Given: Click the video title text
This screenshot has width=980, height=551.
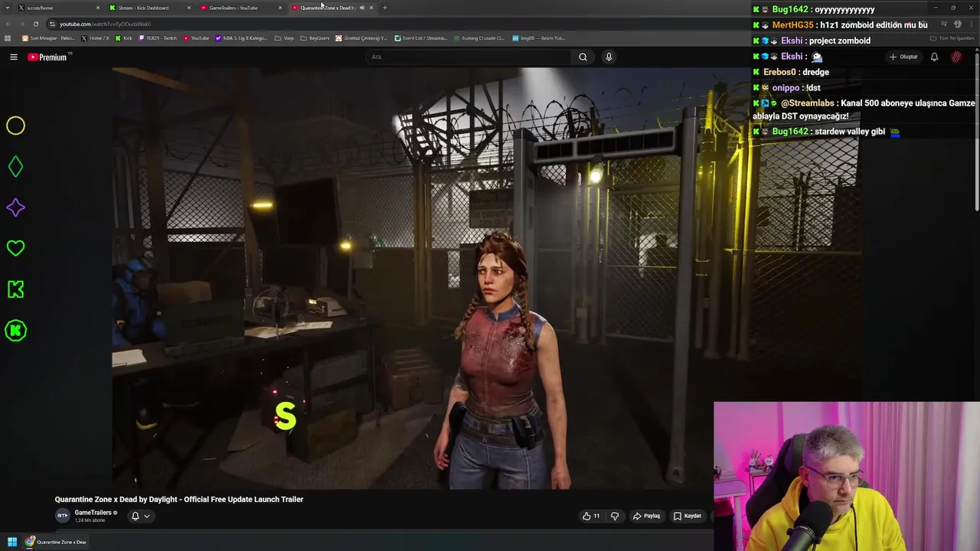Looking at the screenshot, I should click(179, 499).
